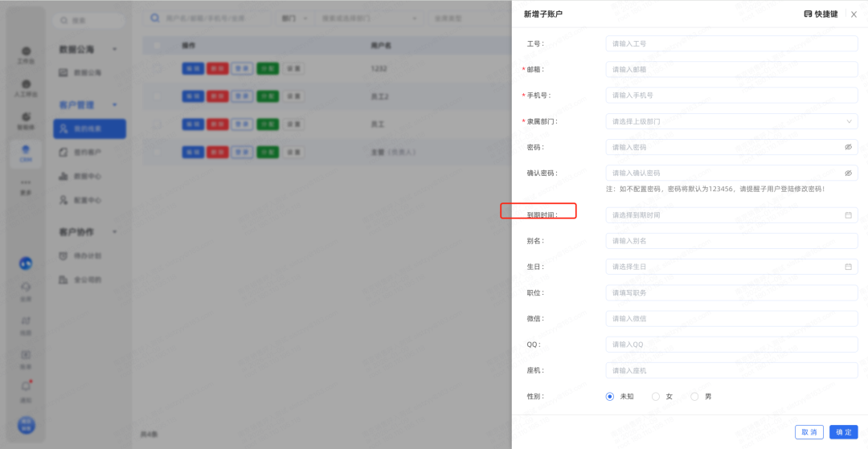Click into the 邮箱 email field
Image resolution: width=868 pixels, height=449 pixels.
coord(731,70)
